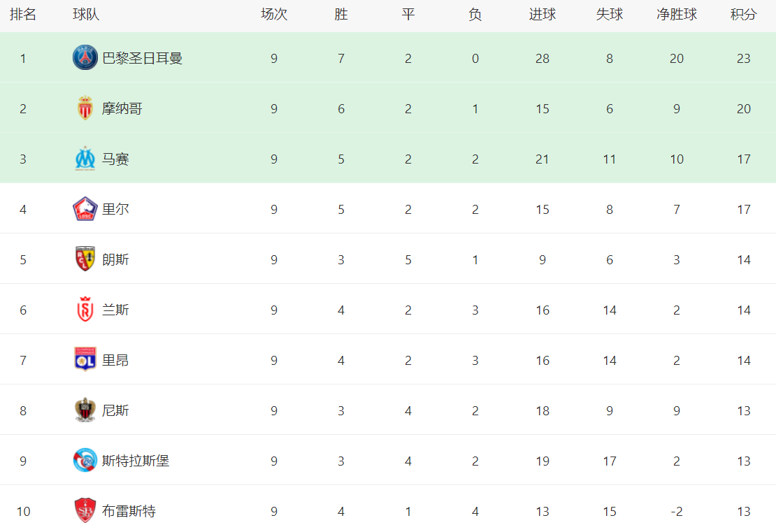Click the 球队 column header
This screenshot has width=776, height=532.
[86, 15]
